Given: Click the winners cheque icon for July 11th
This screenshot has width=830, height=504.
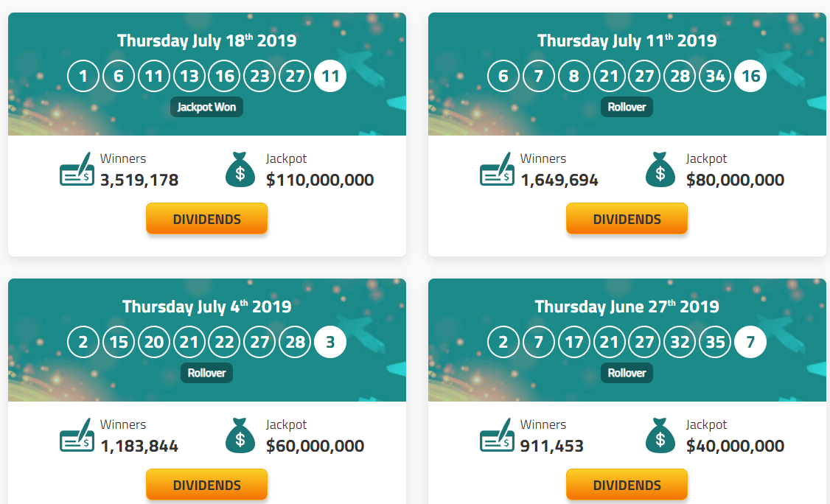Looking at the screenshot, I should click(x=497, y=169).
